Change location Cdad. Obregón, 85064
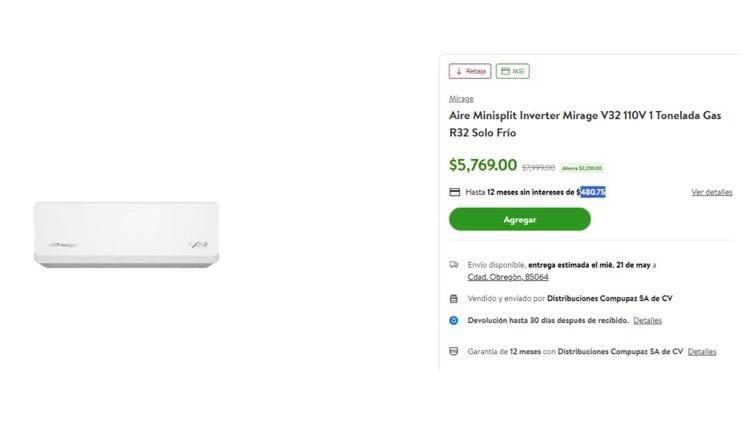 tap(508, 277)
